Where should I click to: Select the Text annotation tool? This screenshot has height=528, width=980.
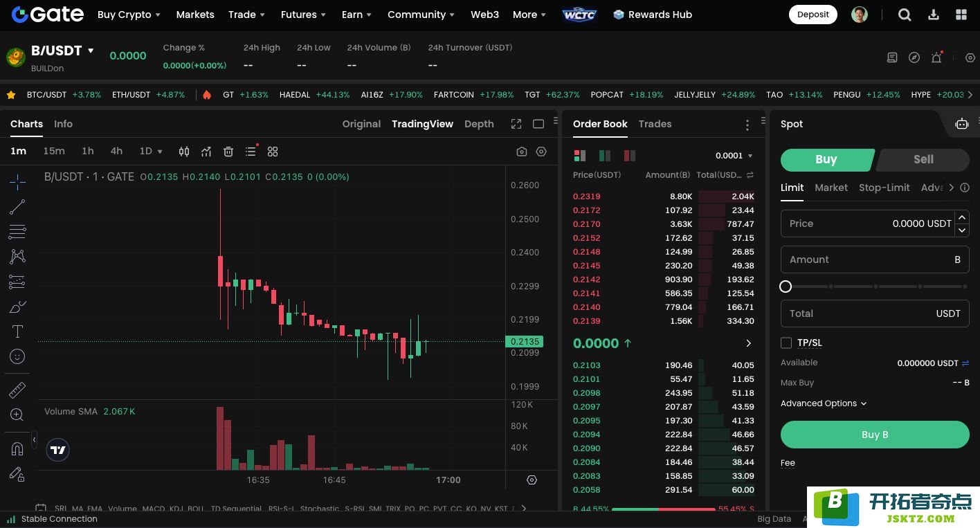coord(17,331)
